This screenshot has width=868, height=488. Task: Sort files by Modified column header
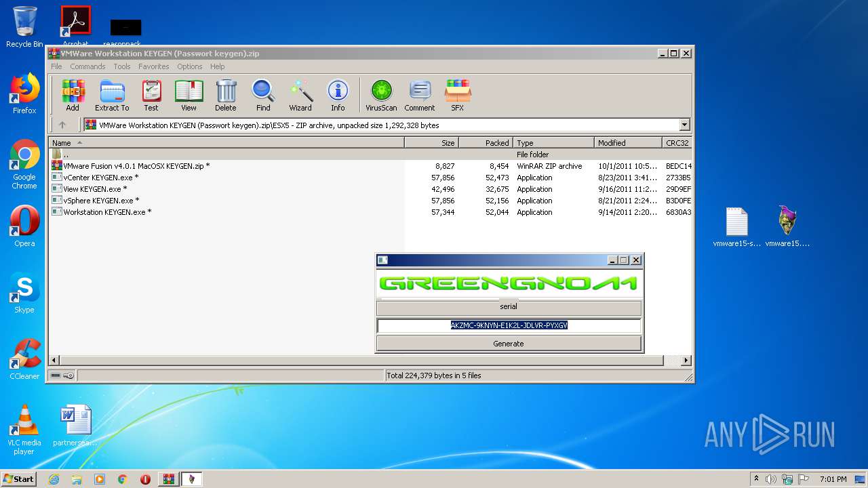tap(629, 143)
